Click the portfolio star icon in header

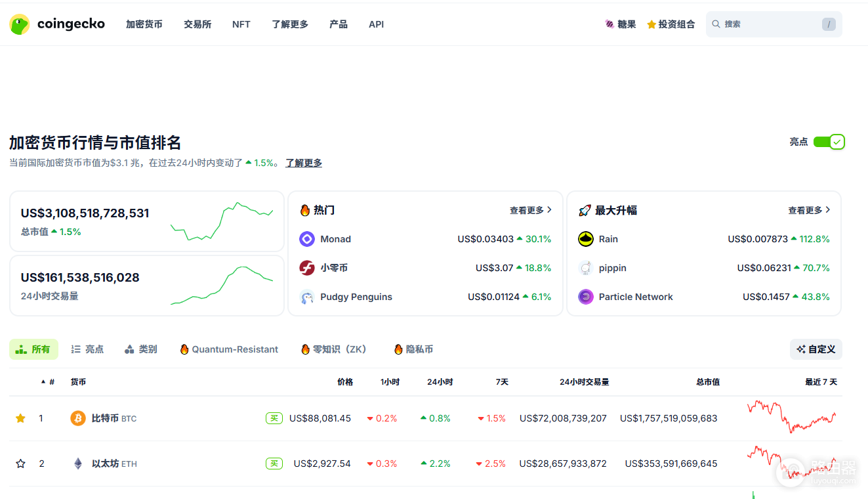651,24
